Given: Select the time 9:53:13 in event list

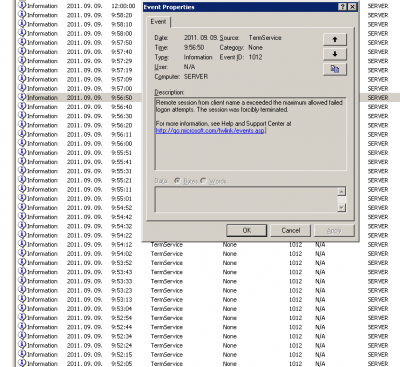Looking at the screenshot, I should pyautogui.click(x=122, y=300).
